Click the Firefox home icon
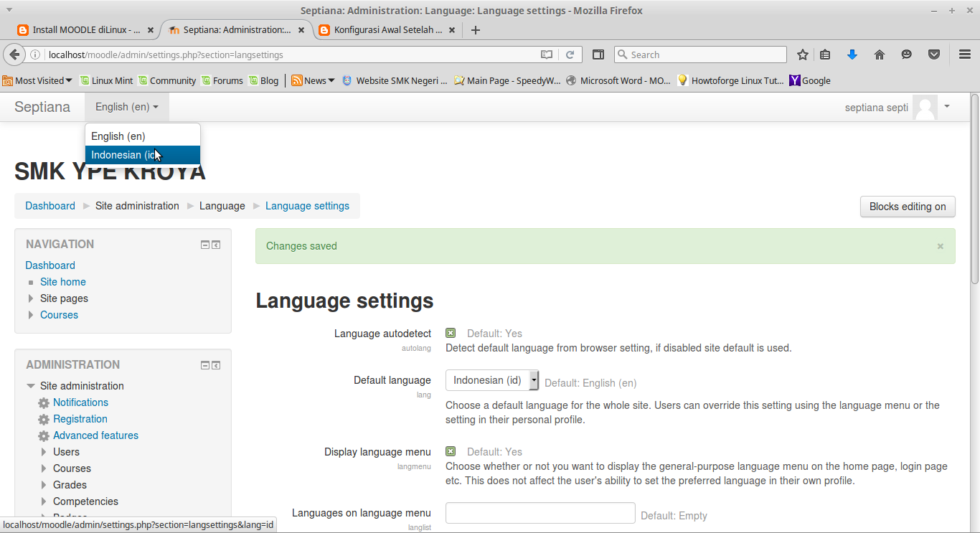 coord(880,54)
